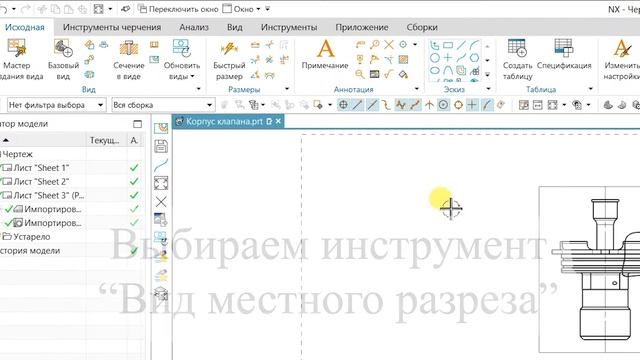Viewport: 640px width, 360px height.
Task: Click the linear dimension icon in Размеры
Action: click(x=255, y=45)
